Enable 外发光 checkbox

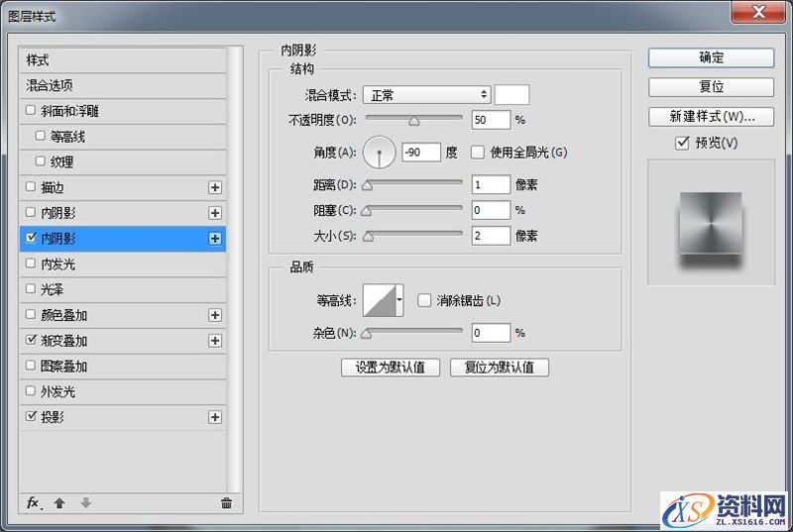click(x=31, y=391)
